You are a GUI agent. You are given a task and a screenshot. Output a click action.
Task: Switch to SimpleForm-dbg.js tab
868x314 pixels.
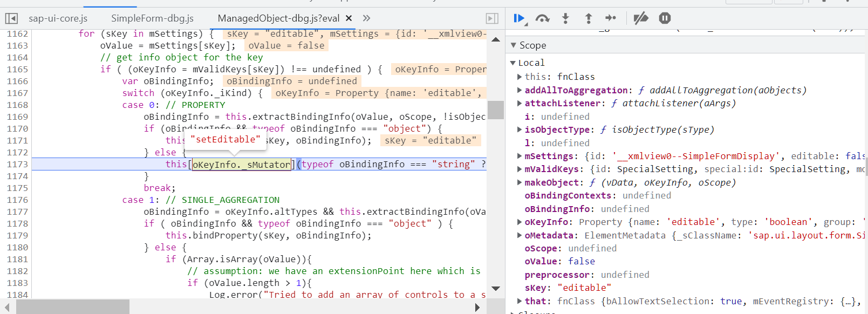click(153, 18)
